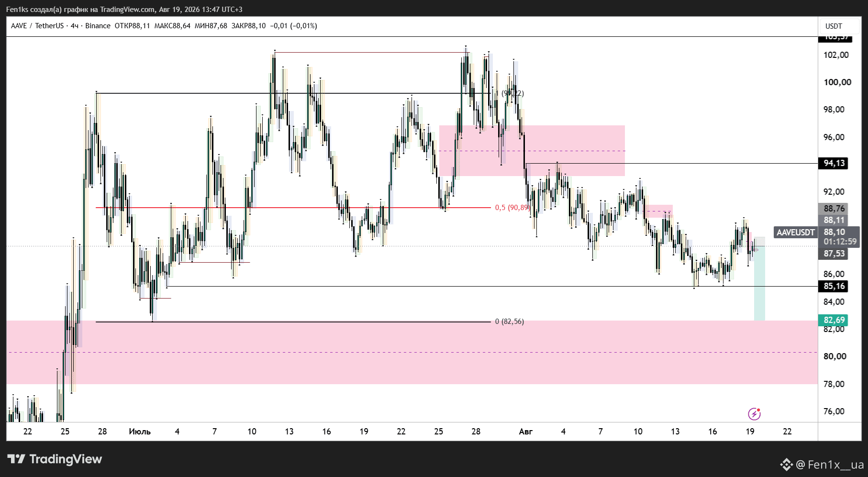
Task: Click the Июль month label on time axis
Action: pyautogui.click(x=140, y=432)
